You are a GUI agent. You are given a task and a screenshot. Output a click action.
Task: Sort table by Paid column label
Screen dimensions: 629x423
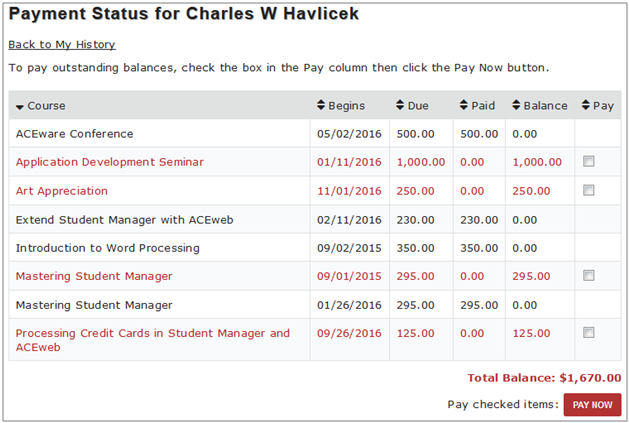coord(483,106)
